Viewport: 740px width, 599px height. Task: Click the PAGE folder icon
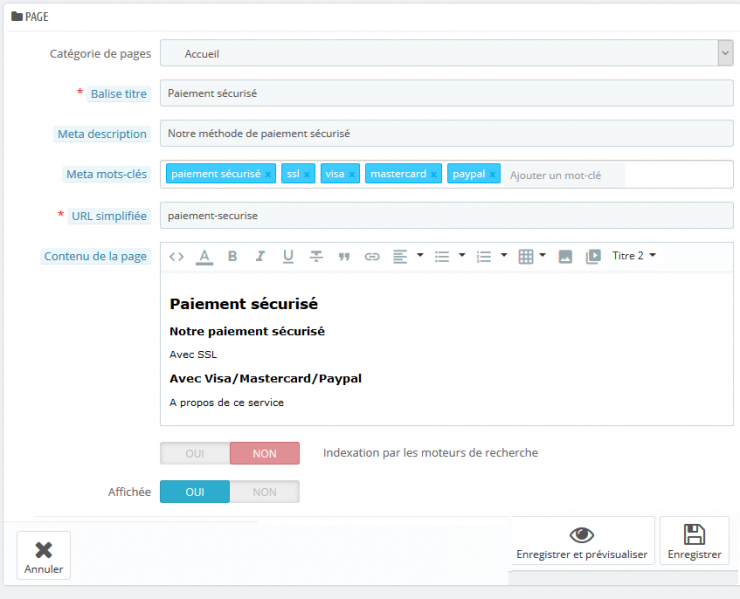point(17,17)
